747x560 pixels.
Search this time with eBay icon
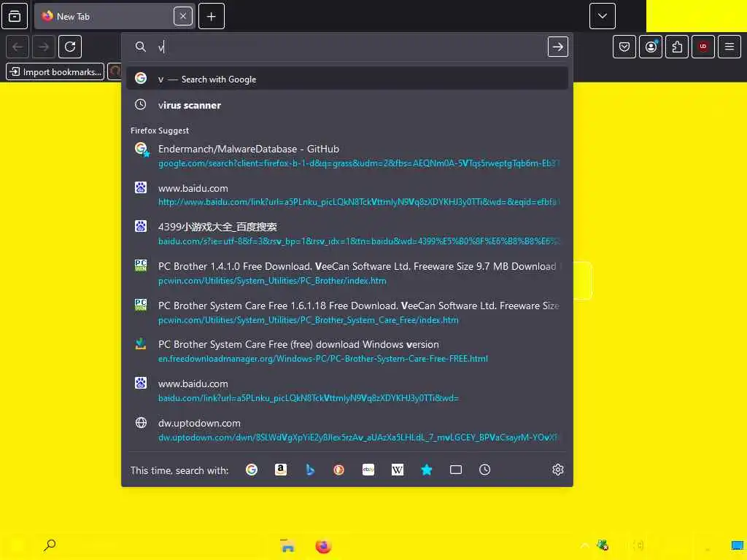point(368,470)
